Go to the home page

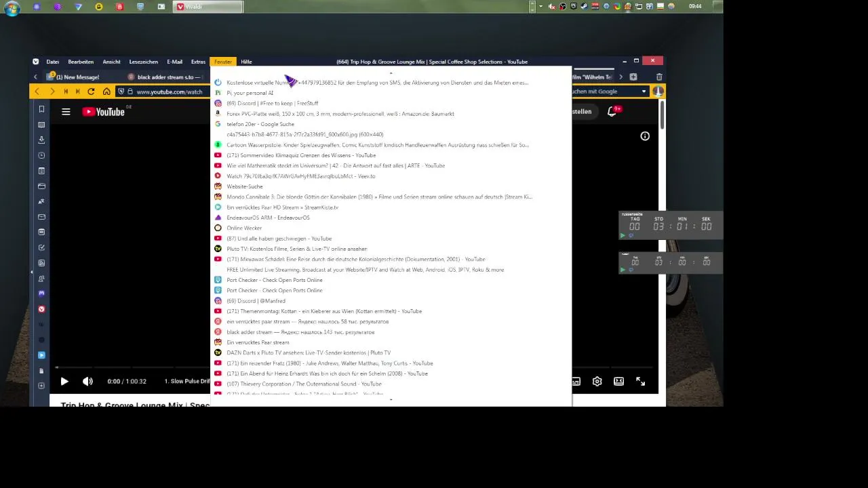point(106,91)
